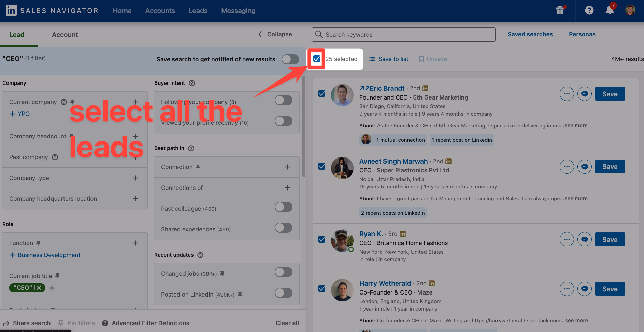Enable Following your company toggle
This screenshot has width=644, height=332.
(284, 100)
